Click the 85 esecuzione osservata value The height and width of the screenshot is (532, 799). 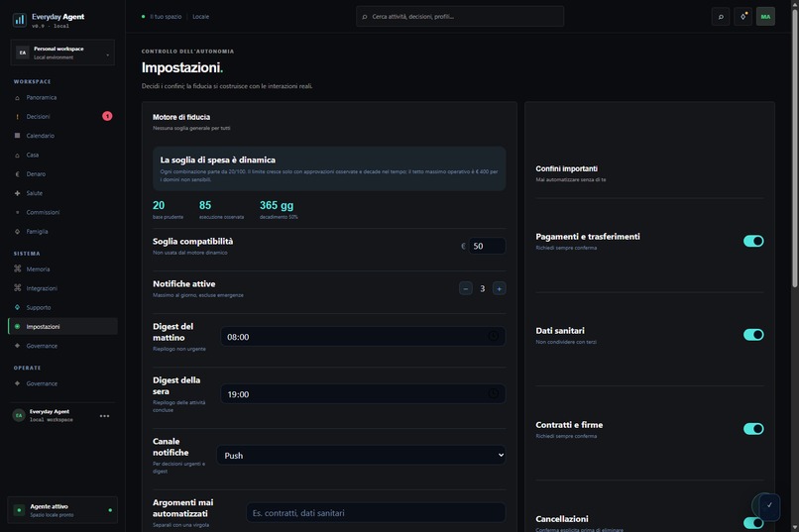205,205
